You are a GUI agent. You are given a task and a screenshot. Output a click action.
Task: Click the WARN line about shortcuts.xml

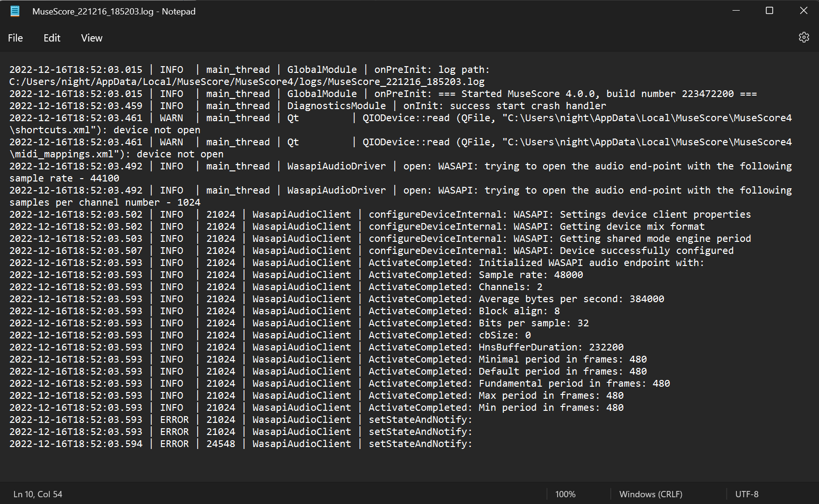(x=338, y=117)
